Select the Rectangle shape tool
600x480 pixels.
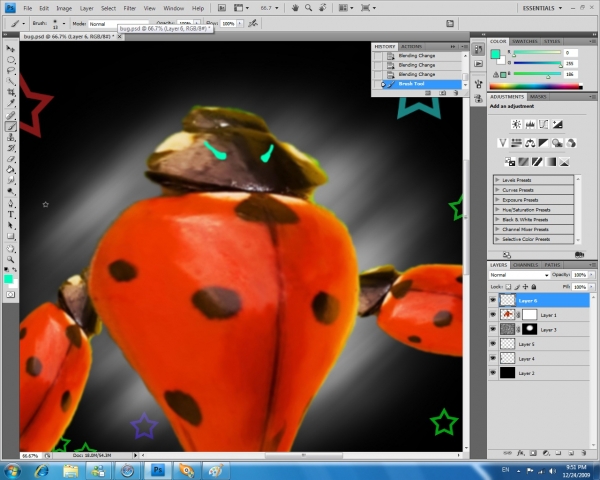pyautogui.click(x=10, y=236)
